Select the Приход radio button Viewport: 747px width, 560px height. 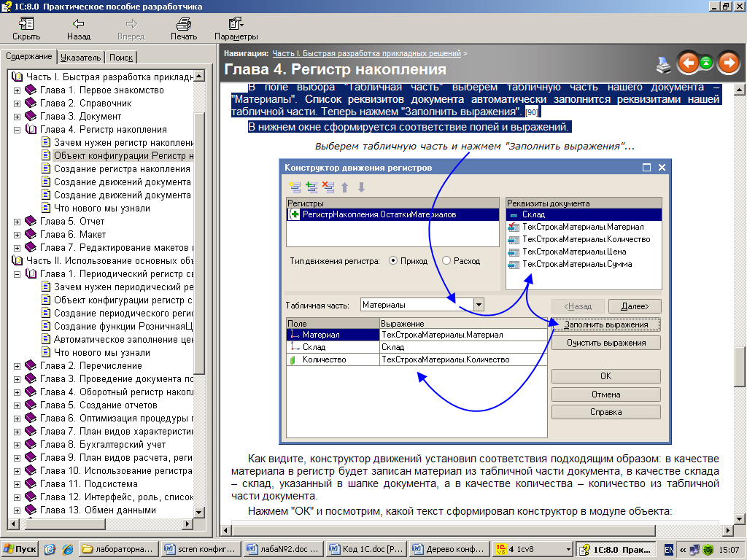tap(393, 260)
